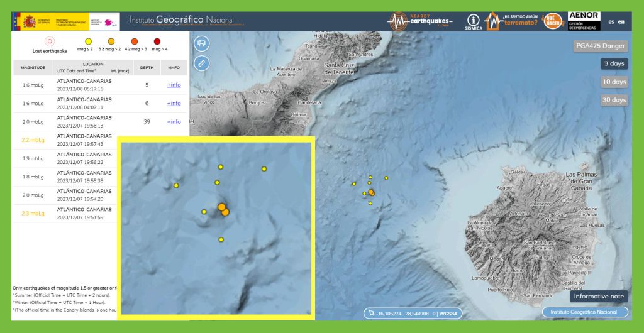Click the red mag > 4 legend circle
Image resolution: width=644 pixels, height=333 pixels.
point(157,41)
